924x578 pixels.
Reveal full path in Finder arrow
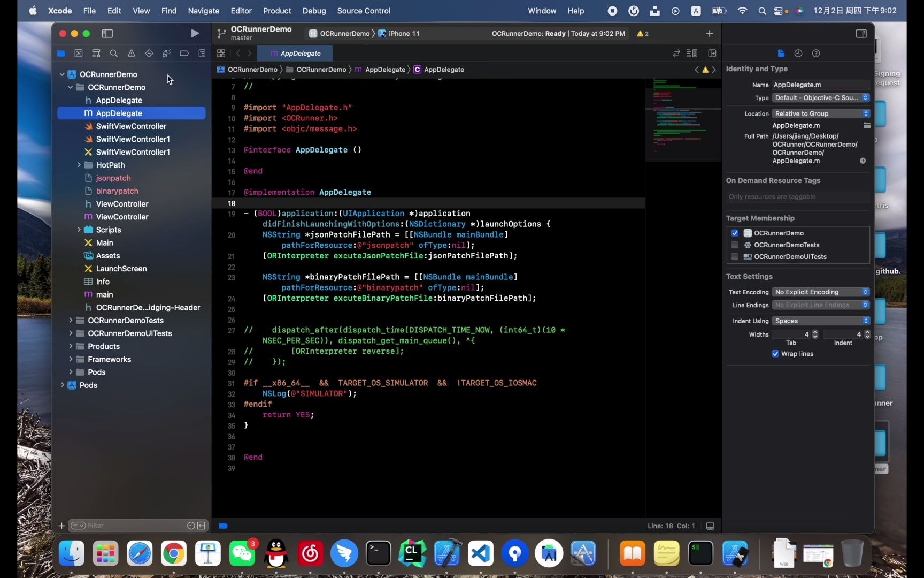[863, 161]
